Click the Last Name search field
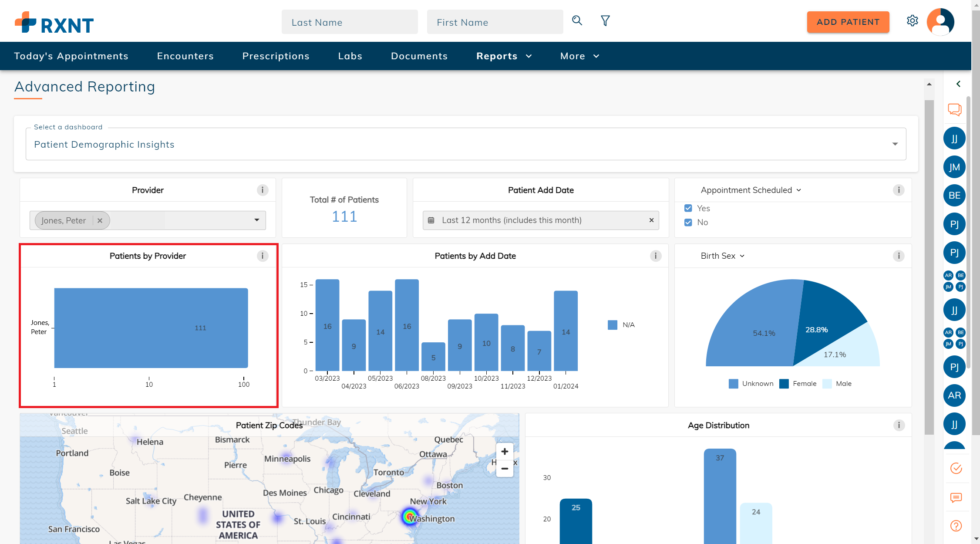The height and width of the screenshot is (544, 980). [x=349, y=22]
